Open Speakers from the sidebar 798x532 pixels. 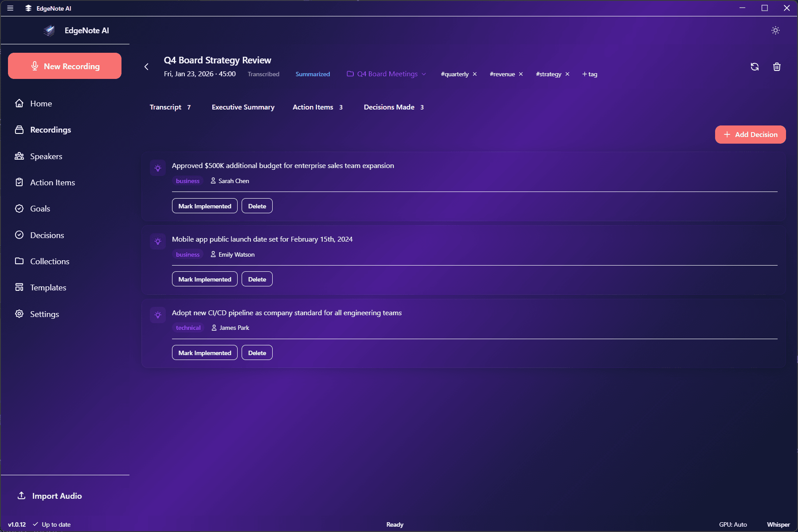tap(46, 156)
